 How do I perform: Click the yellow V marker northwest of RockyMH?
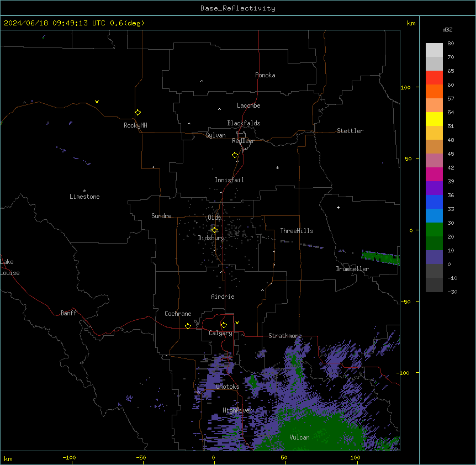(x=97, y=102)
